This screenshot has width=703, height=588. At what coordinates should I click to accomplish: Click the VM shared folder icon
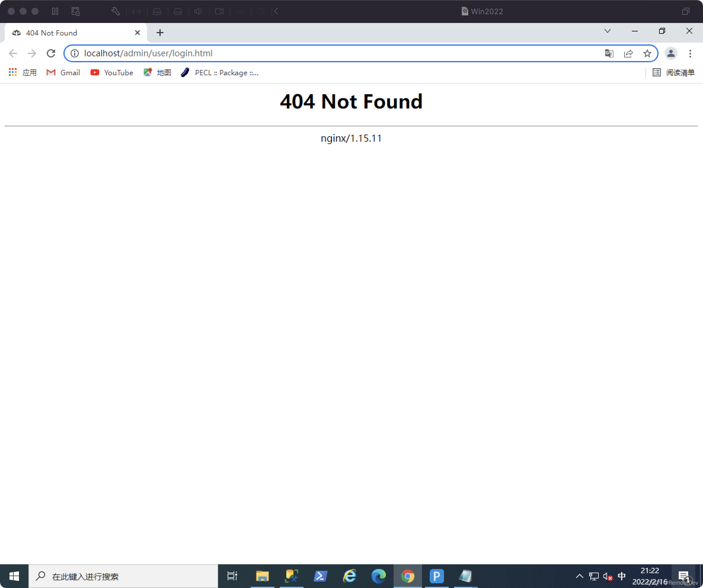click(261, 11)
